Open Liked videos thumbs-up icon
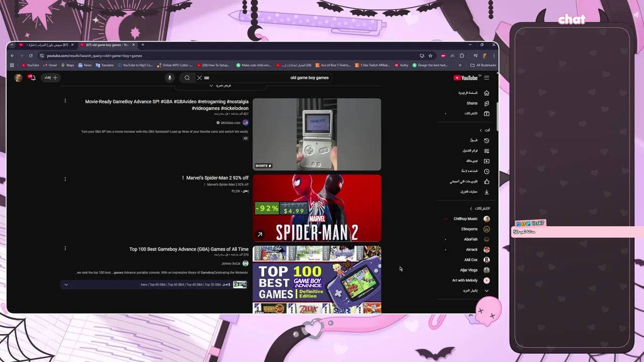Screen dimensions: 644x362 tap(487, 182)
